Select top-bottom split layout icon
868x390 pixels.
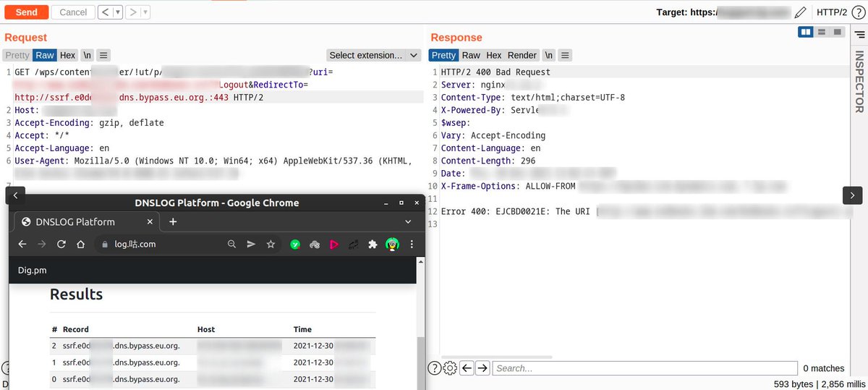822,32
